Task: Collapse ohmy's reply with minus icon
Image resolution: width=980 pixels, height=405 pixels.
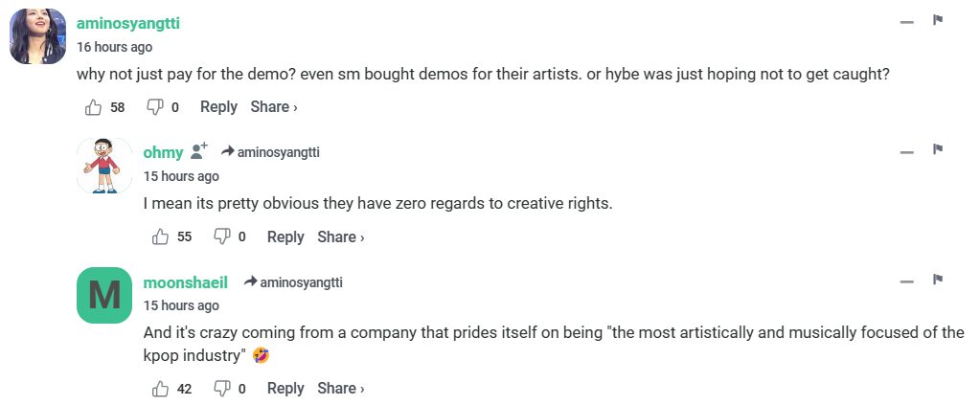Action: coord(906,151)
